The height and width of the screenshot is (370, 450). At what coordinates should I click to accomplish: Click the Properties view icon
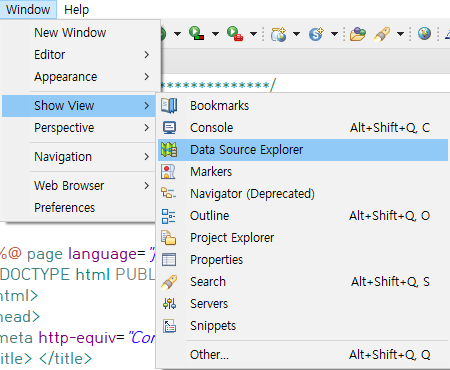tap(169, 260)
